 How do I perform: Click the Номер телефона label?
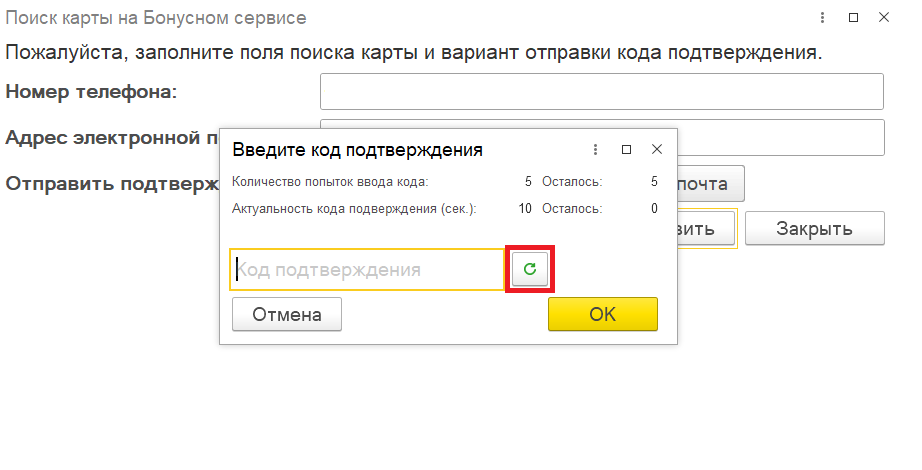91,92
